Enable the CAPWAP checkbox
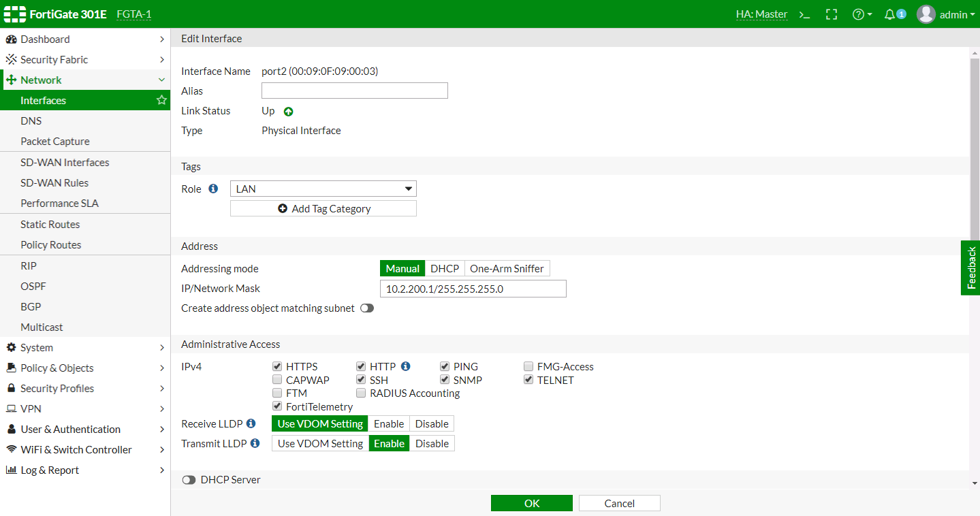Screen dimensions: 980x516 [277, 380]
